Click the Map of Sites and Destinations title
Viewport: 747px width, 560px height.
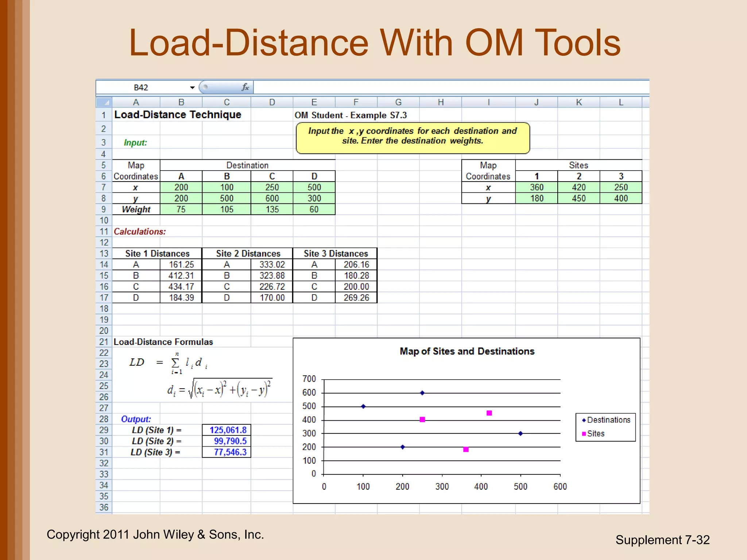click(x=467, y=351)
